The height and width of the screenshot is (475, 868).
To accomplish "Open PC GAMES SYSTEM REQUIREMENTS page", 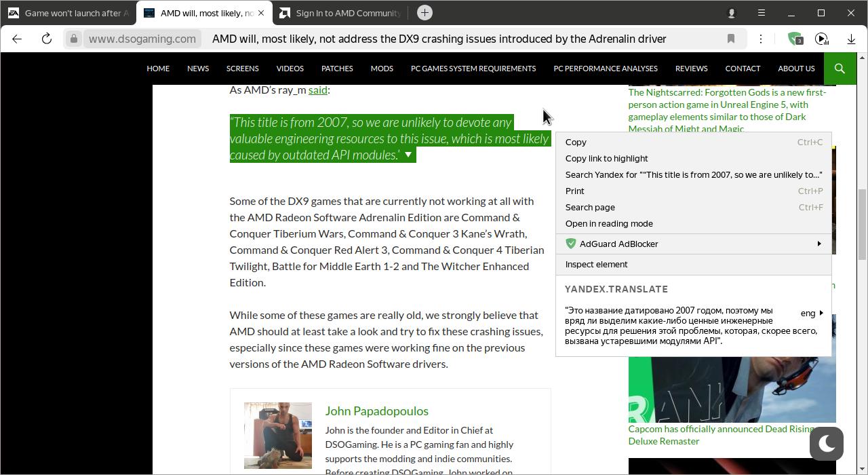I will [473, 69].
